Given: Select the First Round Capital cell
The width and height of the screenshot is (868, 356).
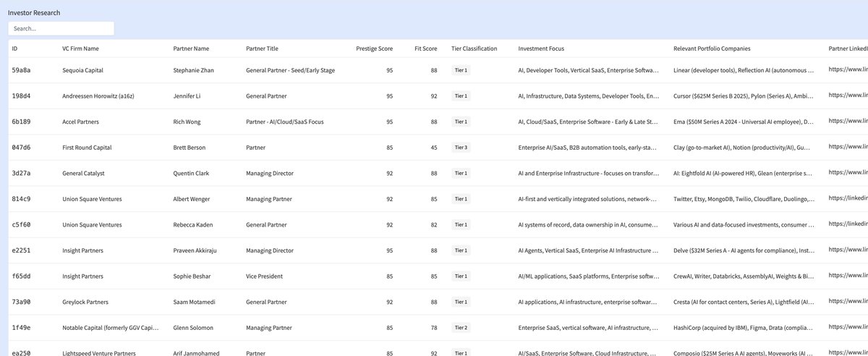Looking at the screenshot, I should point(86,148).
